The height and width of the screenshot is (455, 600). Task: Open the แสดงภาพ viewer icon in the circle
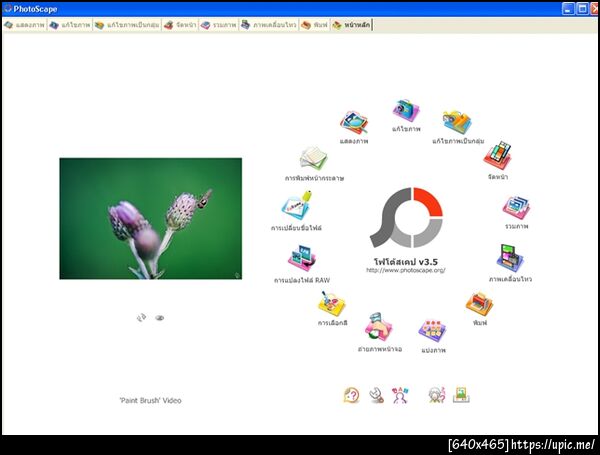coord(354,122)
